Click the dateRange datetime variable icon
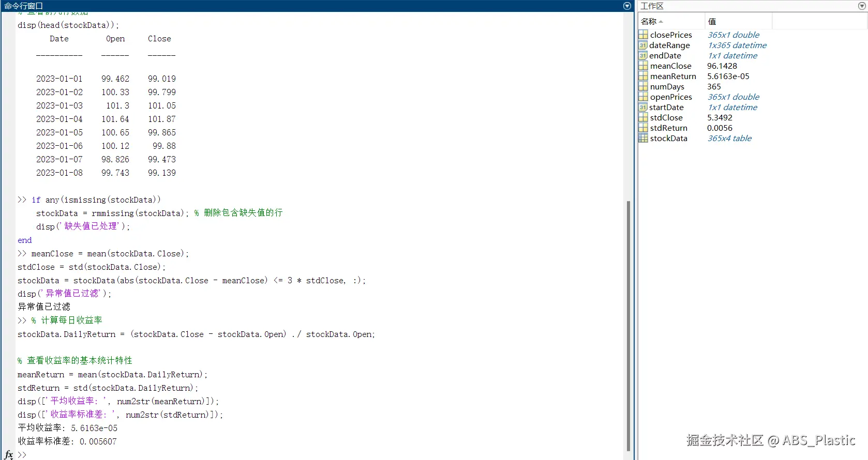The height and width of the screenshot is (460, 868). click(x=643, y=45)
